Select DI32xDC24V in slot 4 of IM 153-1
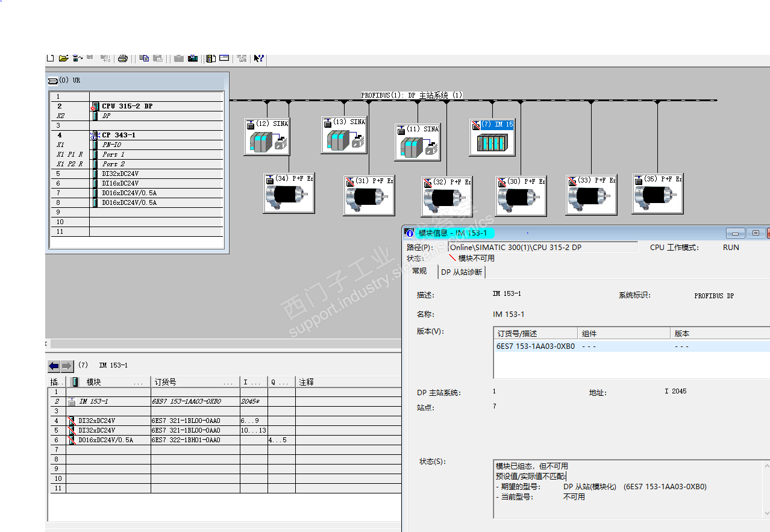This screenshot has height=532, width=770. [224, 421]
